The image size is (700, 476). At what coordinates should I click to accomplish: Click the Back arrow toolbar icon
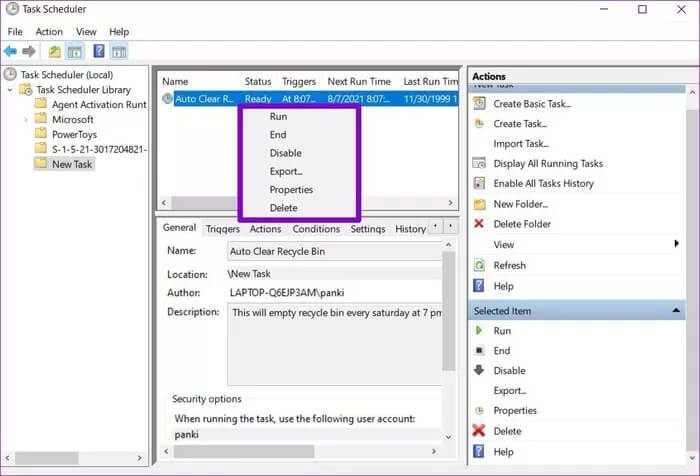pyautogui.click(x=10, y=51)
